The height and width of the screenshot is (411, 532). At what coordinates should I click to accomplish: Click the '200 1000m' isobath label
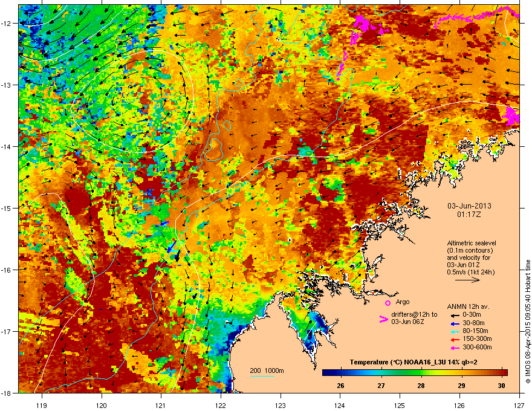click(267, 371)
